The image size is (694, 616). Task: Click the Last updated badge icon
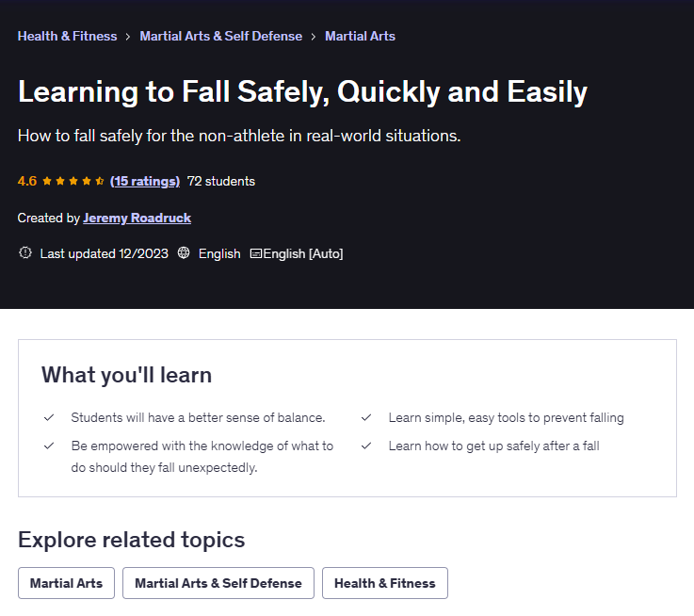[x=25, y=253]
